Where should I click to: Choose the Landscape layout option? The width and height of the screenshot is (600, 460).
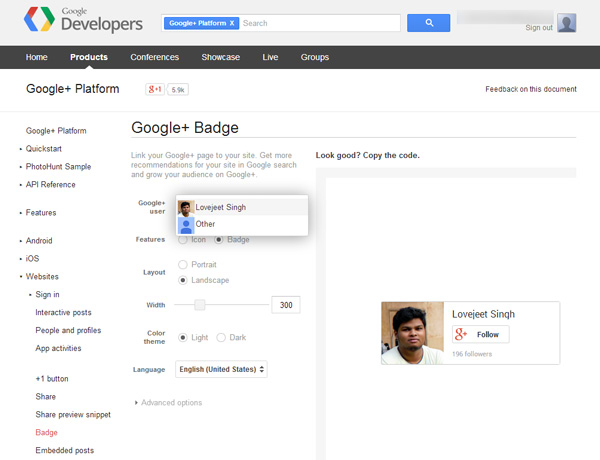[x=183, y=280]
